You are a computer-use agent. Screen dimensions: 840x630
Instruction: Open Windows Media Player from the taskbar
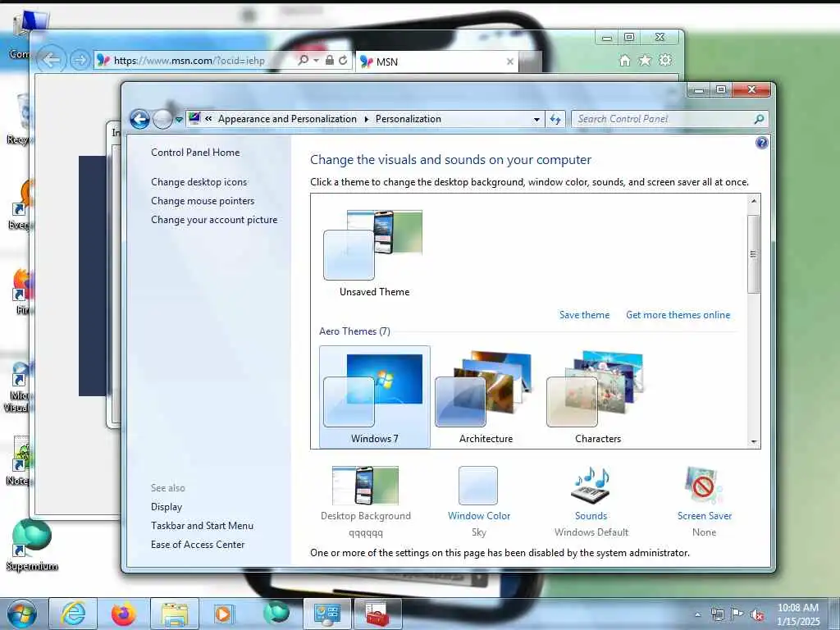pos(224,614)
